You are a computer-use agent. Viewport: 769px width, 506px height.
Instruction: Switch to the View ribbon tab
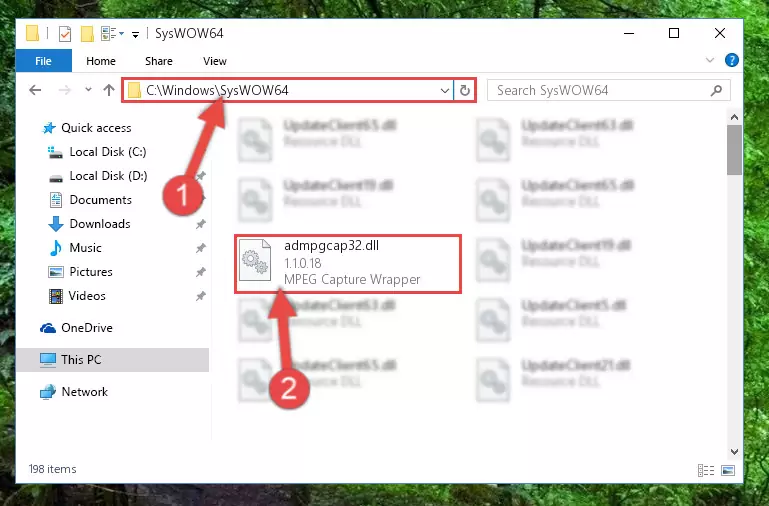click(215, 61)
